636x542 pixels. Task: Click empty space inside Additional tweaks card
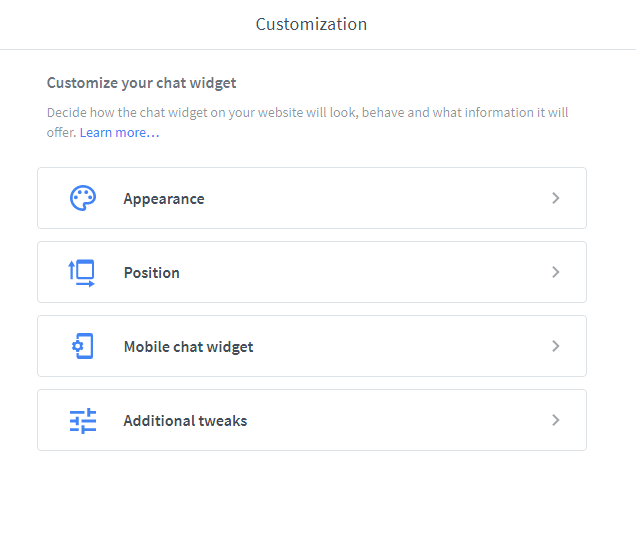(x=400, y=420)
